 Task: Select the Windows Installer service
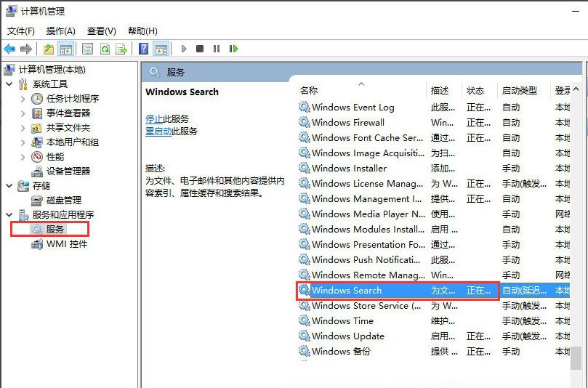coord(434,169)
